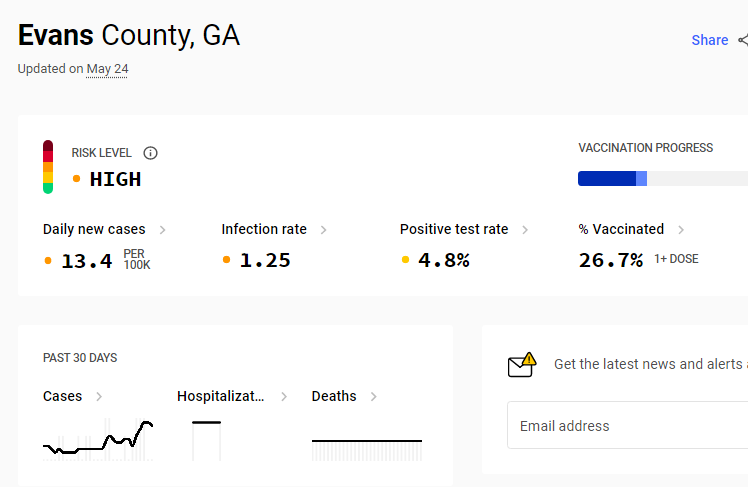
Task: Expand Infection rate chevron
Action: pyautogui.click(x=323, y=230)
